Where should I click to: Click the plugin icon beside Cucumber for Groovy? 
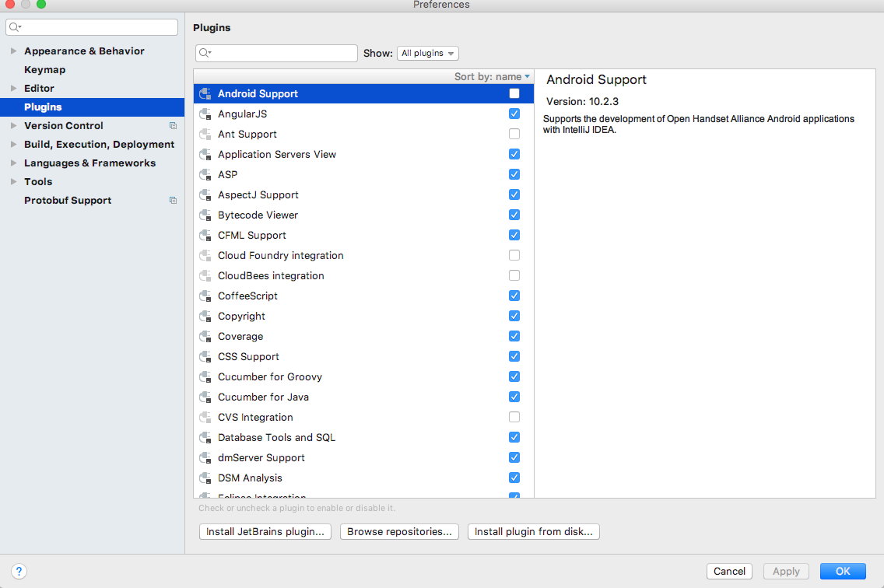pyautogui.click(x=205, y=377)
